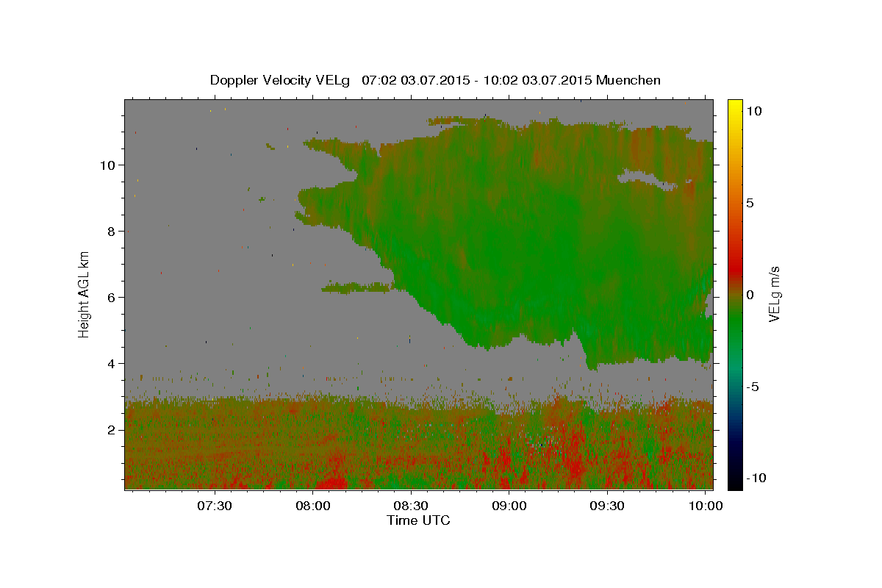882x588 pixels.
Task: Click the plot title 'Doppler Velocity VELg'
Action: [x=282, y=80]
